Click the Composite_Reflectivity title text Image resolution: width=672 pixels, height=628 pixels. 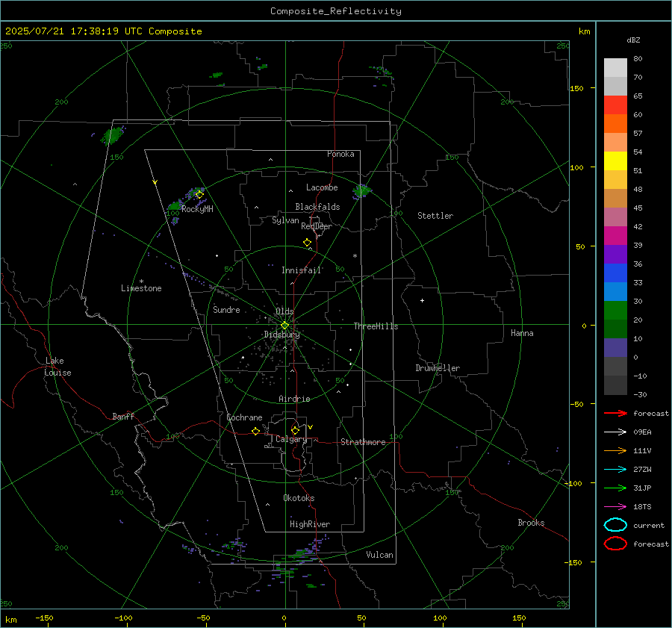[335, 11]
